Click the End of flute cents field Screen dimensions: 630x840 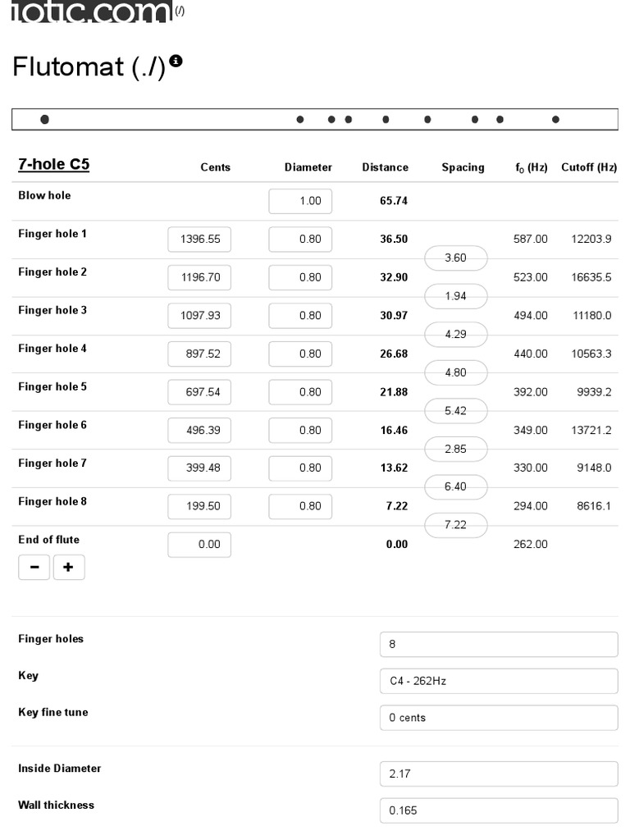coord(199,545)
